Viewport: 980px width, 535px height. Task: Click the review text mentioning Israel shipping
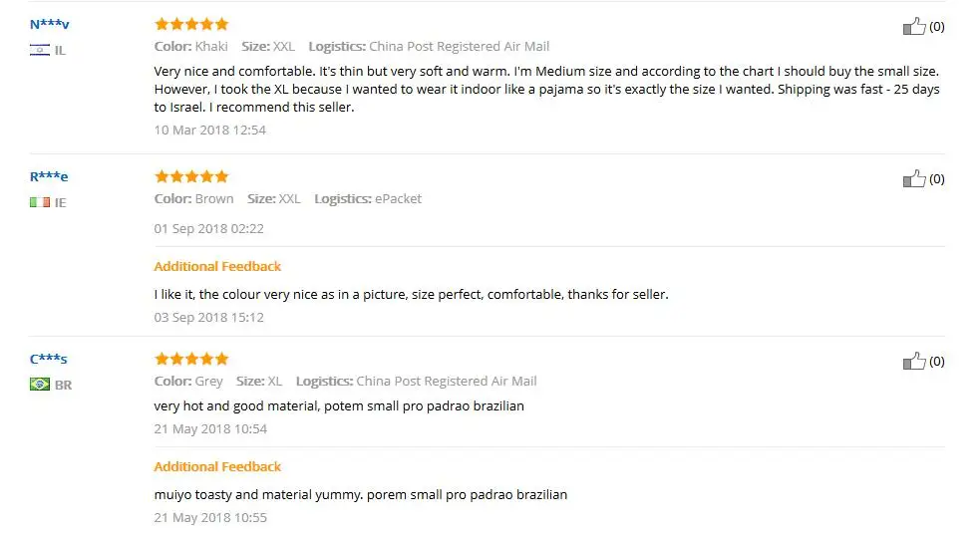click(x=547, y=90)
